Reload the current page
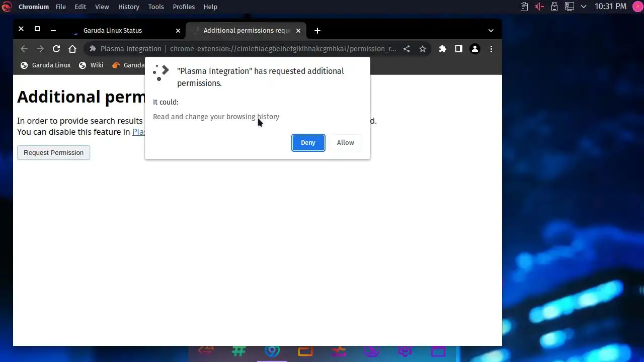 56,49
